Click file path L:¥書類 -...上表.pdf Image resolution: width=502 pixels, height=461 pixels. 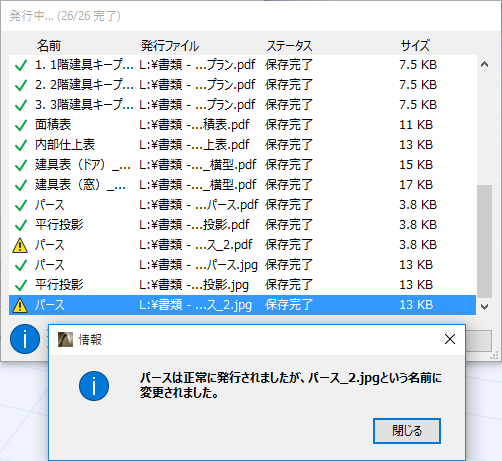194,145
